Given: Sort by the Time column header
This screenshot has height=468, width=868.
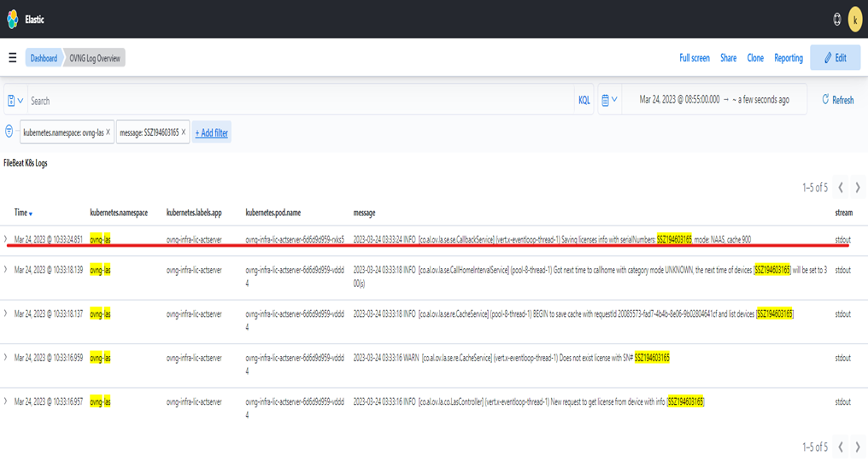Looking at the screenshot, I should pos(23,213).
